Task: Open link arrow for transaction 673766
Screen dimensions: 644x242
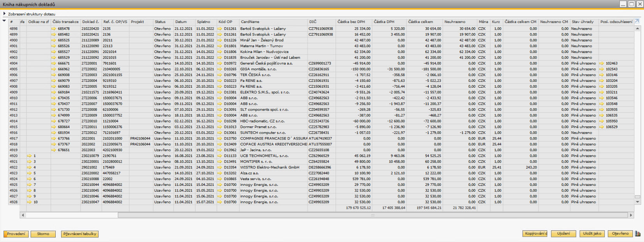Action: pyautogui.click(x=54, y=139)
